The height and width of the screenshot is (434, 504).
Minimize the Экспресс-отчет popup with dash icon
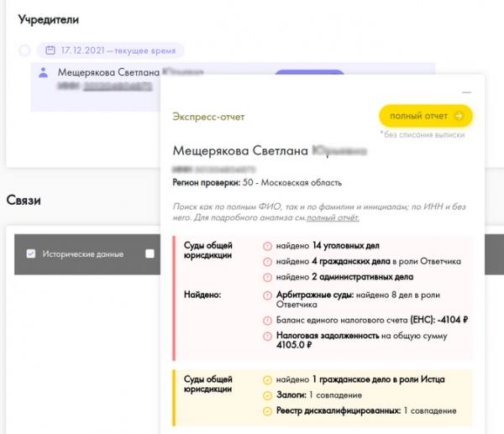coord(466,92)
